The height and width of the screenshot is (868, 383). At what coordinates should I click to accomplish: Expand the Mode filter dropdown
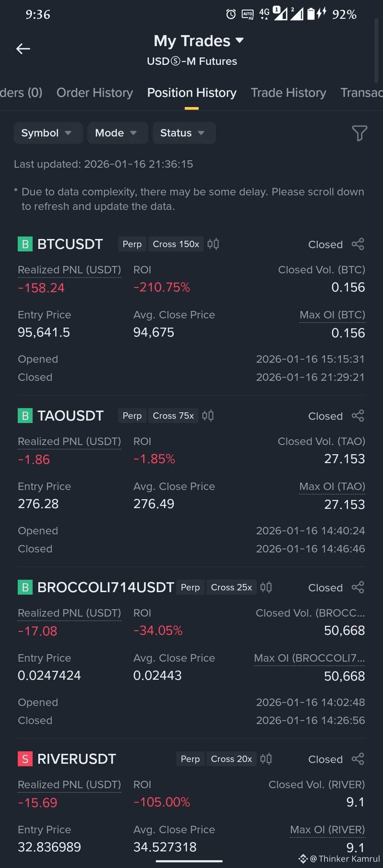[x=118, y=133]
